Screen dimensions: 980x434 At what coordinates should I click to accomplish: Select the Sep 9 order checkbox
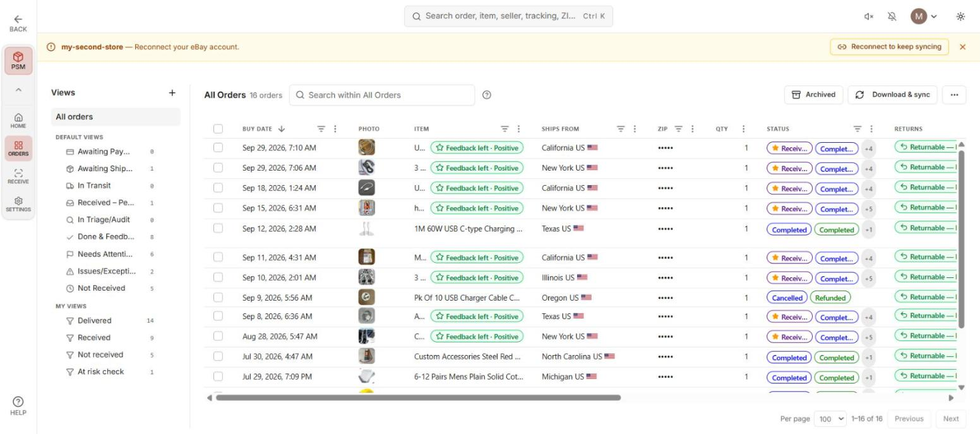pyautogui.click(x=218, y=298)
